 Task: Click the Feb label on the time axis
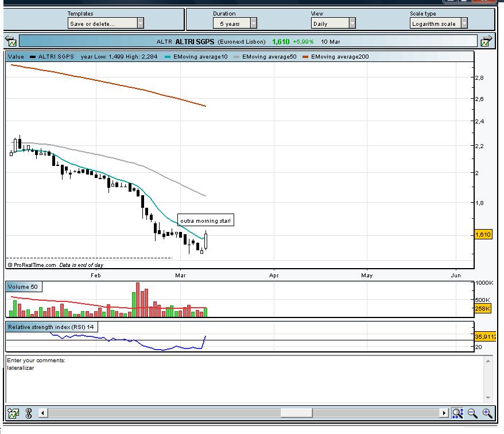tap(96, 275)
